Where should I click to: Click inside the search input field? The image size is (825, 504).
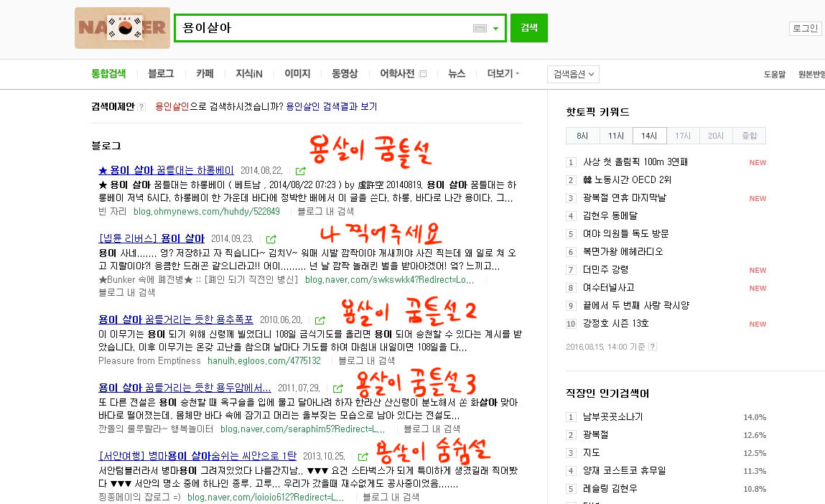click(x=323, y=28)
